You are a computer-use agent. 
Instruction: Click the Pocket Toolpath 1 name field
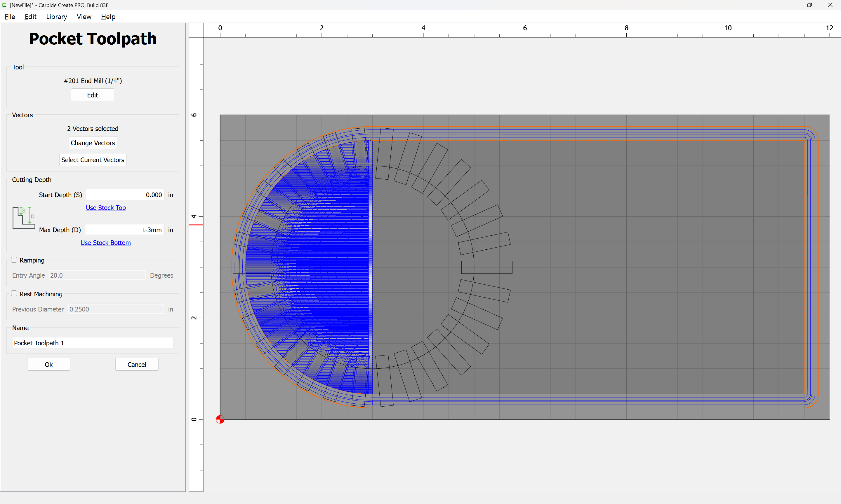pyautogui.click(x=93, y=343)
